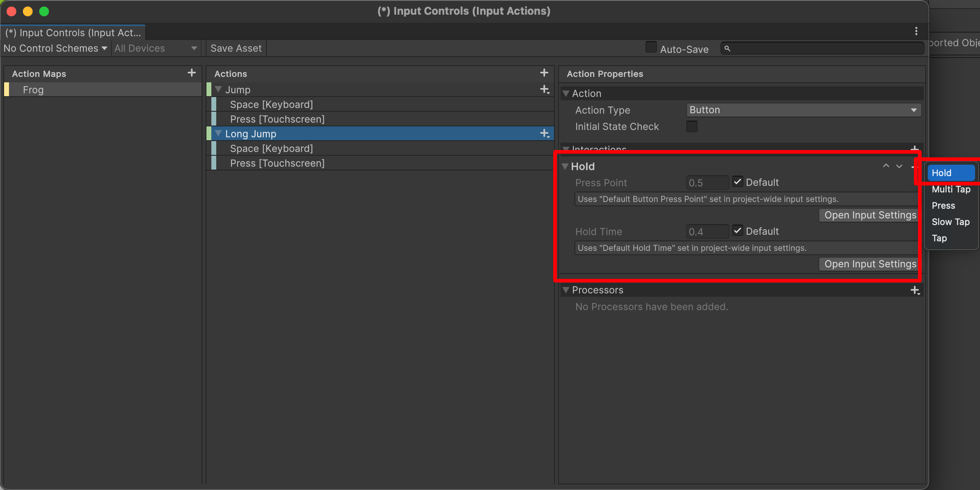The height and width of the screenshot is (490, 980).
Task: Select Space [Keyboard] binding under Jump
Action: point(382,104)
